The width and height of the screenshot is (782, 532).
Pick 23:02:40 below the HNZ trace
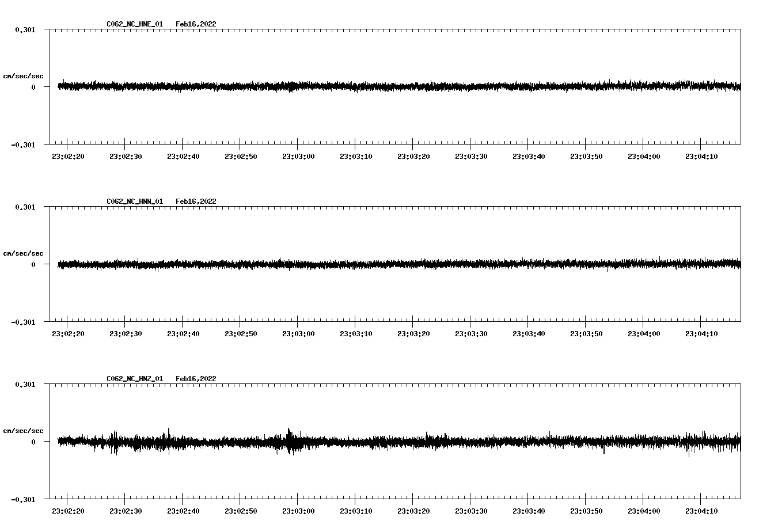(x=183, y=511)
